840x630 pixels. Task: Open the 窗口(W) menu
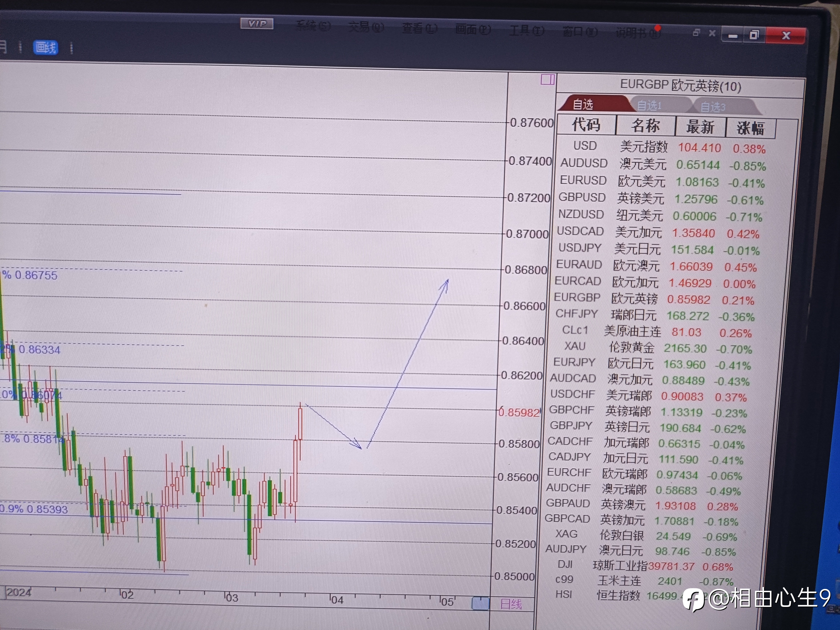click(580, 32)
